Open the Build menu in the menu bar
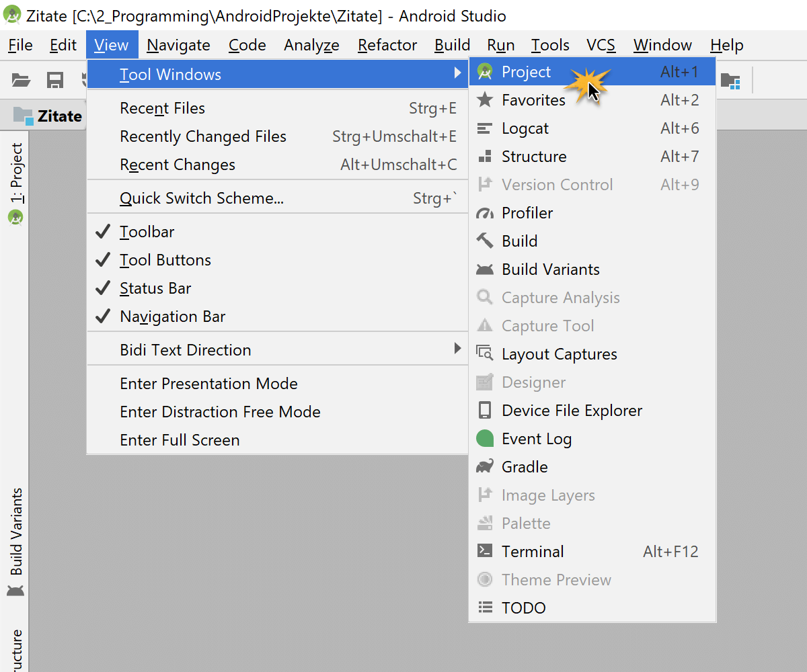This screenshot has height=672, width=807. [452, 45]
